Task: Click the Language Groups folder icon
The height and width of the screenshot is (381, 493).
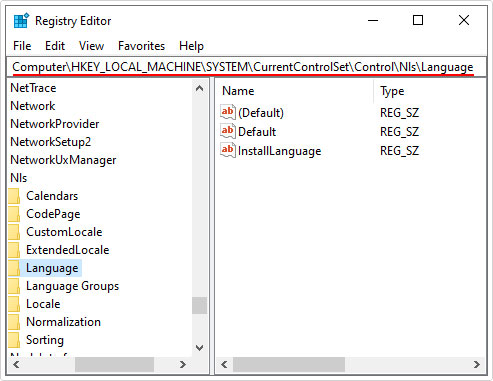Action: pyautogui.click(x=14, y=286)
